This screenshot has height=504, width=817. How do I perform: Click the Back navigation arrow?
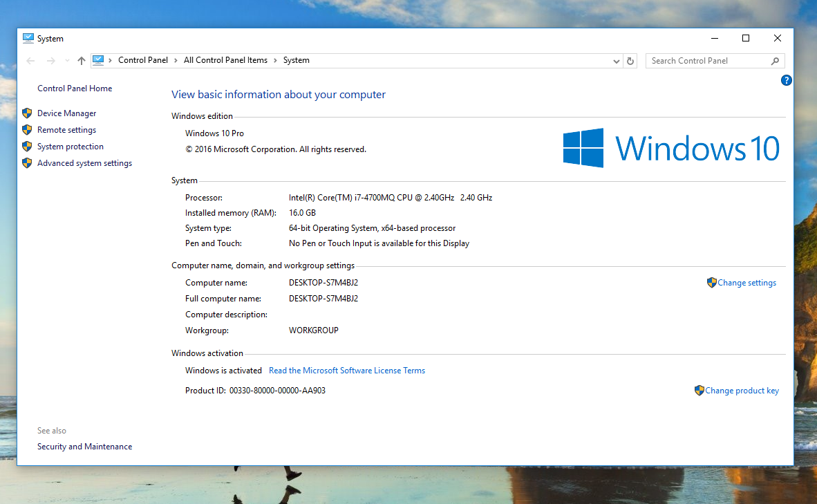(30, 61)
